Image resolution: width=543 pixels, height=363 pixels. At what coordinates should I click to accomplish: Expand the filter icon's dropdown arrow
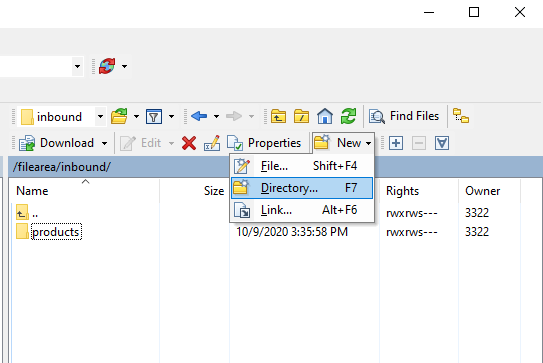171,116
